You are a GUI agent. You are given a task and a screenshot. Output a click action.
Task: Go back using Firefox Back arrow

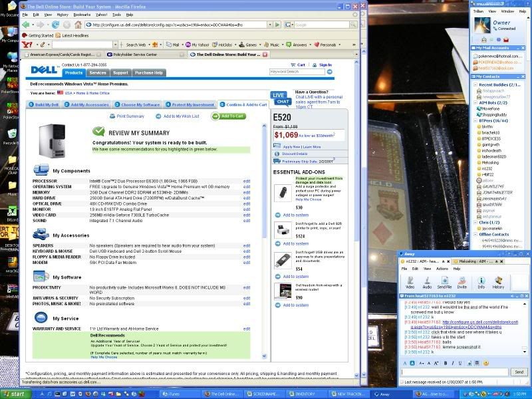(26, 25)
